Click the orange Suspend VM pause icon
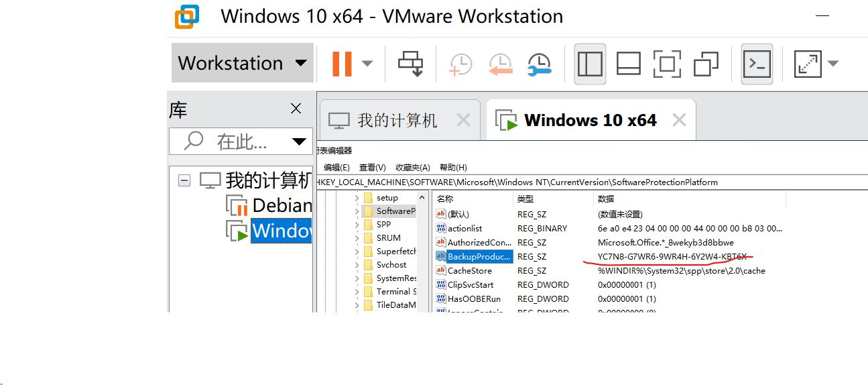Viewport: 868px width, 385px height. tap(342, 63)
